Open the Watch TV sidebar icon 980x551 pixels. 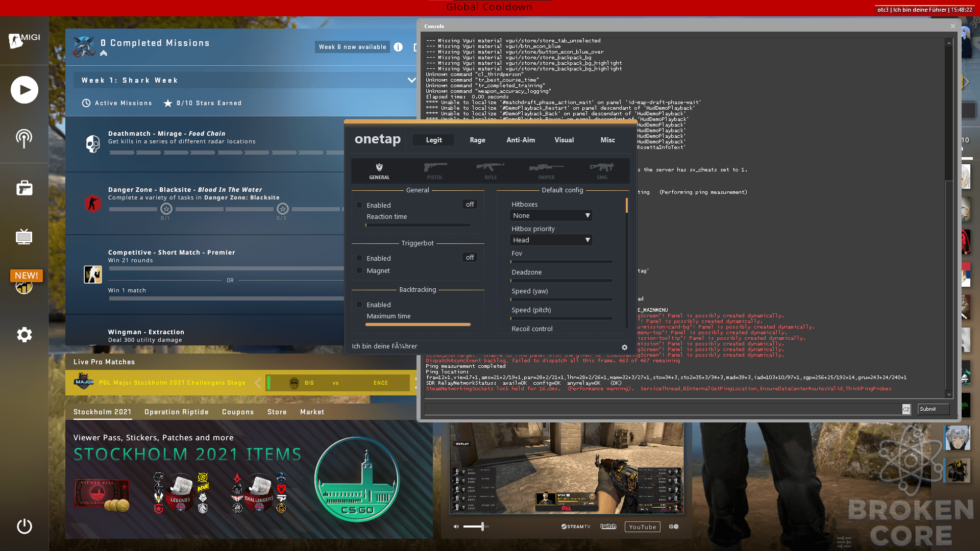pyautogui.click(x=24, y=236)
